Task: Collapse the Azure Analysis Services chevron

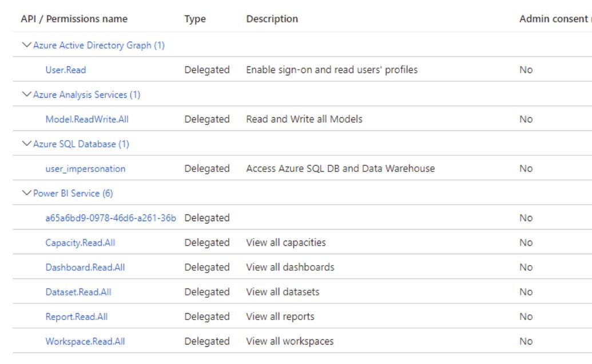Action: pos(26,95)
